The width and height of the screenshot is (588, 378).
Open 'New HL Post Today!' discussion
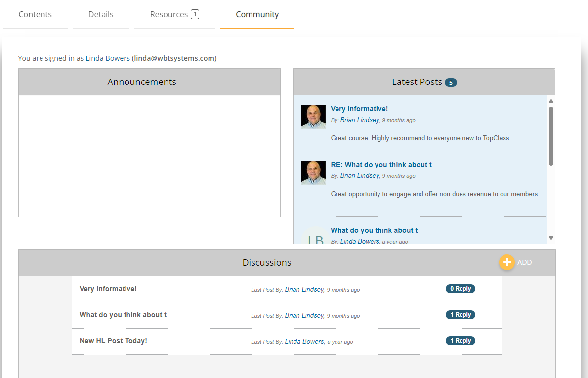pyautogui.click(x=113, y=341)
